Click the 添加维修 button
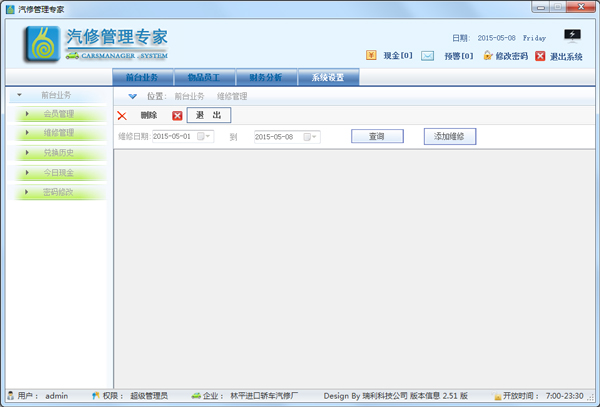600x407 pixels. click(x=450, y=136)
